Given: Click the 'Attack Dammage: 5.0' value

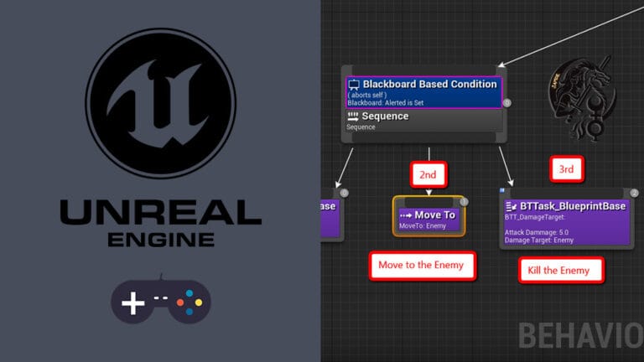Looking at the screenshot, I should (537, 232).
